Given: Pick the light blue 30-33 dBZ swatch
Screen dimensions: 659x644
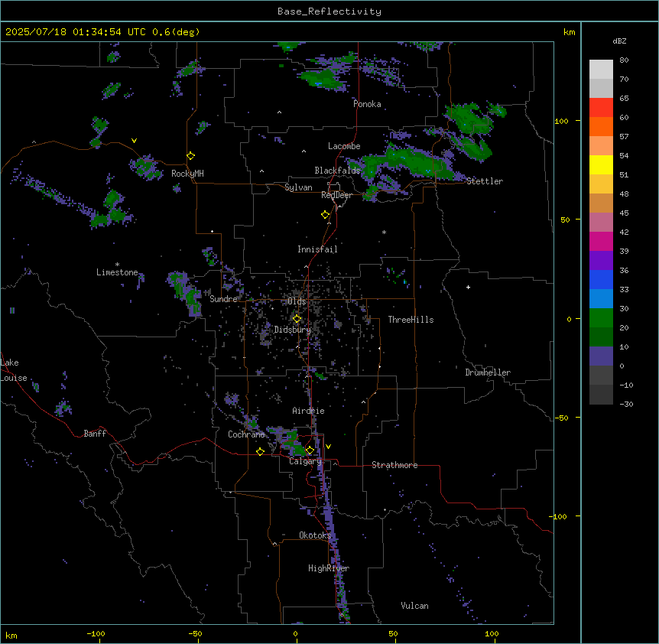Looking at the screenshot, I should point(601,299).
